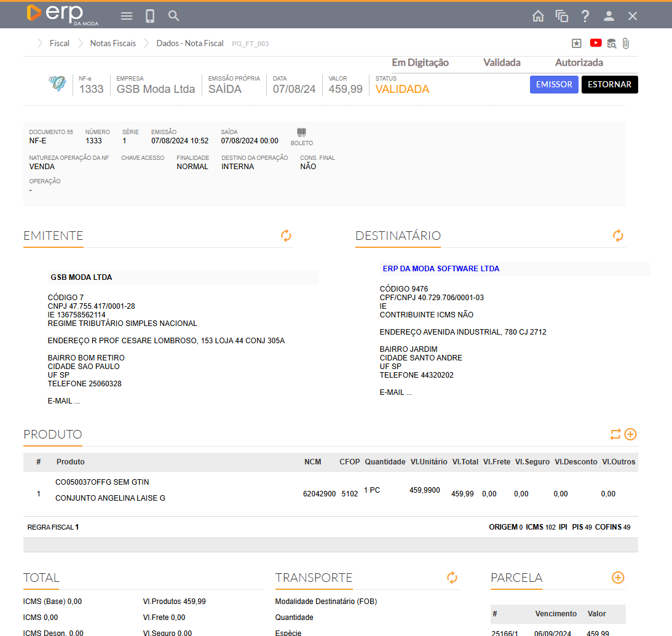Refresh the Emitente section
The width and height of the screenshot is (672, 636).
(x=286, y=236)
